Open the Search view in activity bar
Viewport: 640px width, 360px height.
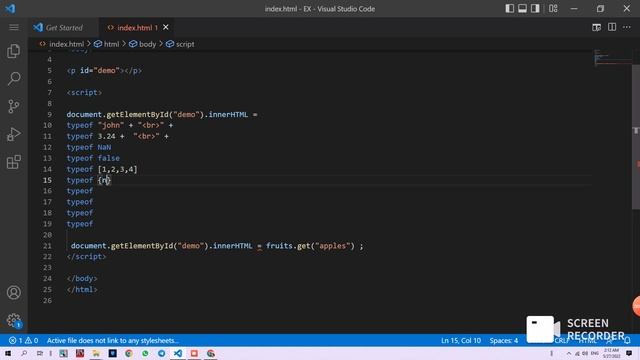coord(14,78)
